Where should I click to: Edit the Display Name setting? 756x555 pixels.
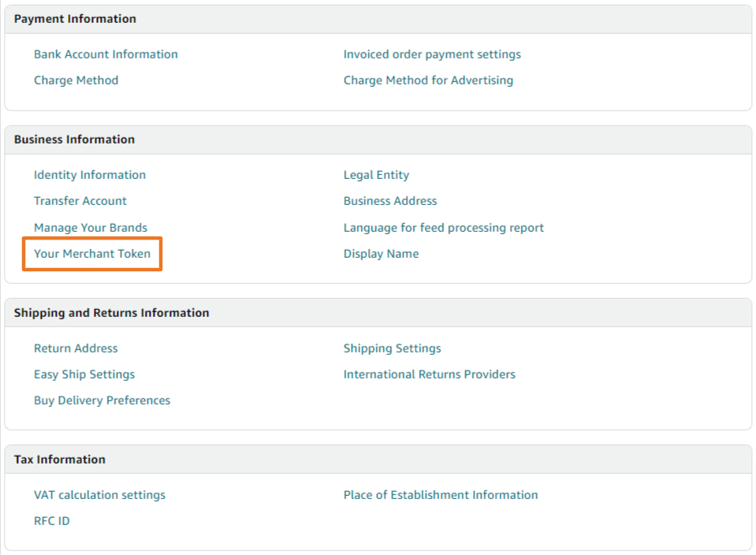[x=381, y=254]
